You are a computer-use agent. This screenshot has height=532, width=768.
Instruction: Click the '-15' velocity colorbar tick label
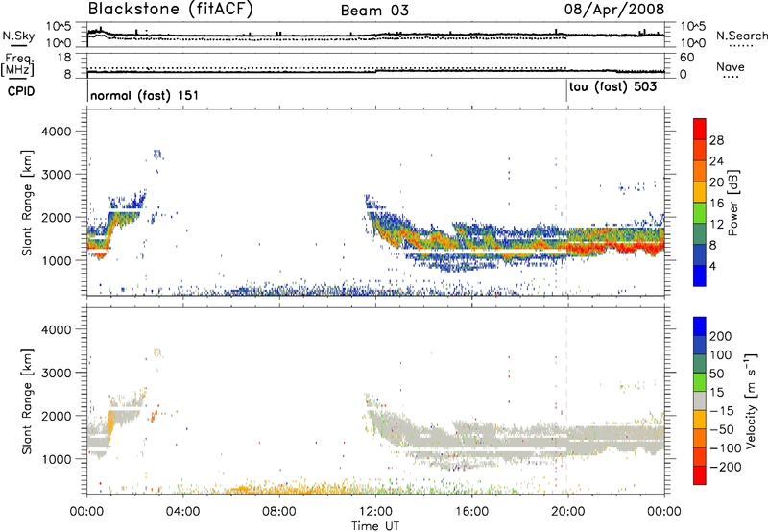[722, 411]
